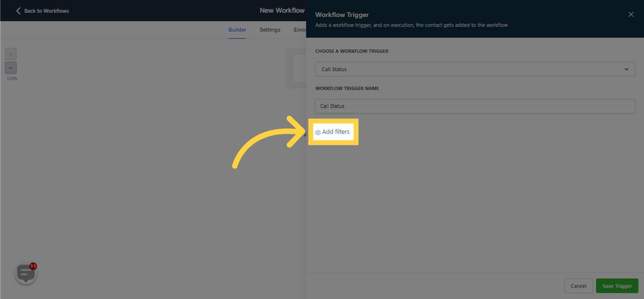The height and width of the screenshot is (299, 644).
Task: Click the Workflow Trigger Name field
Action: pyautogui.click(x=475, y=106)
